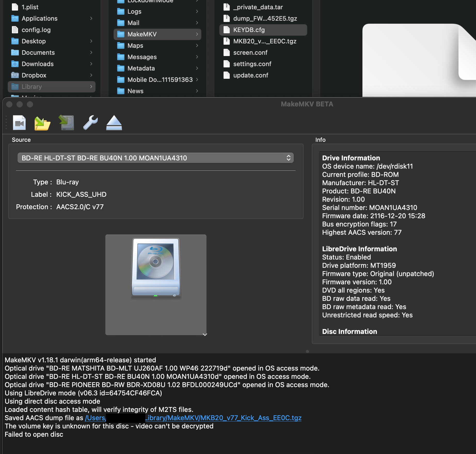Select the Logs folder
476x454 pixels.
click(x=134, y=12)
